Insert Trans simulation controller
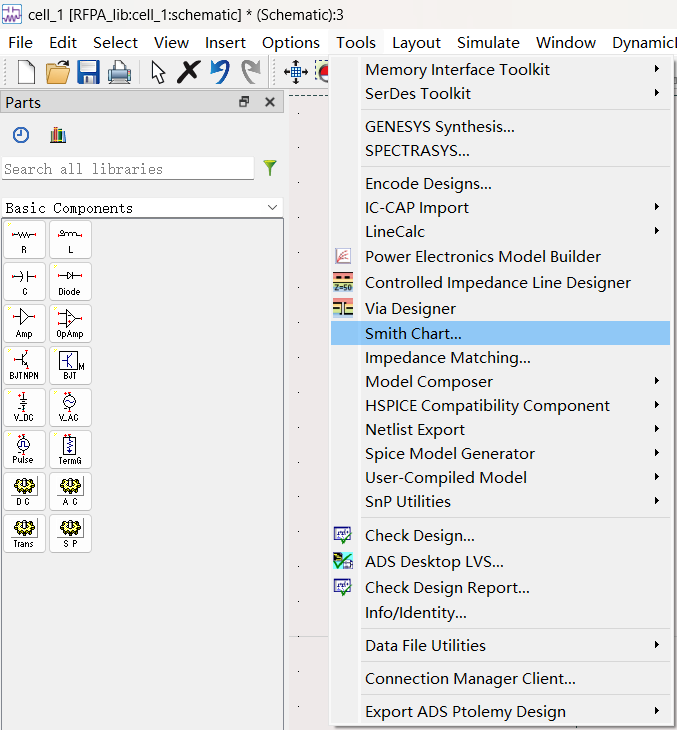The image size is (677, 730). [24, 534]
